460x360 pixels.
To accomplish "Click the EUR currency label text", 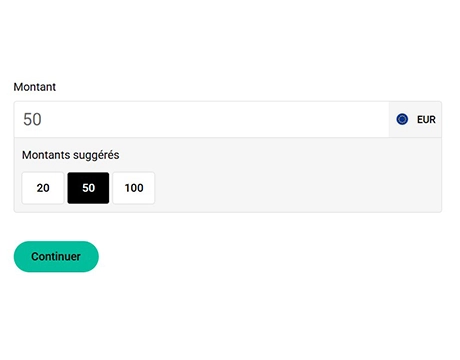I will [426, 119].
